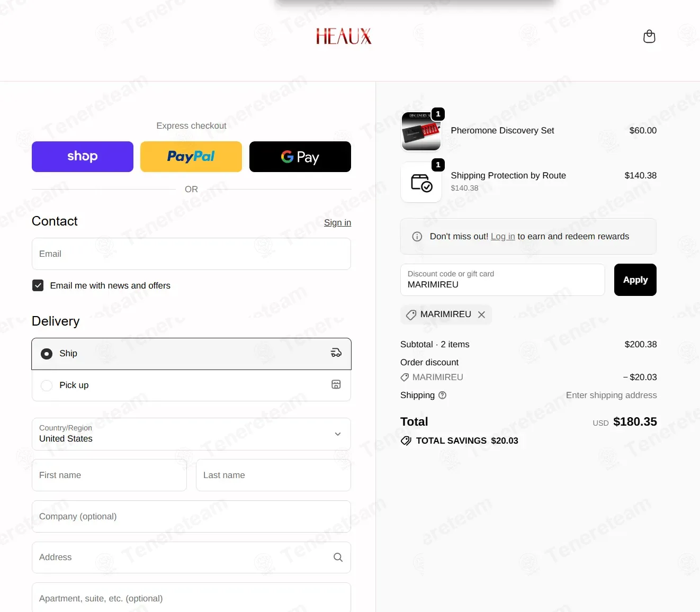Click the Shipping Protection by Route label

tap(508, 176)
